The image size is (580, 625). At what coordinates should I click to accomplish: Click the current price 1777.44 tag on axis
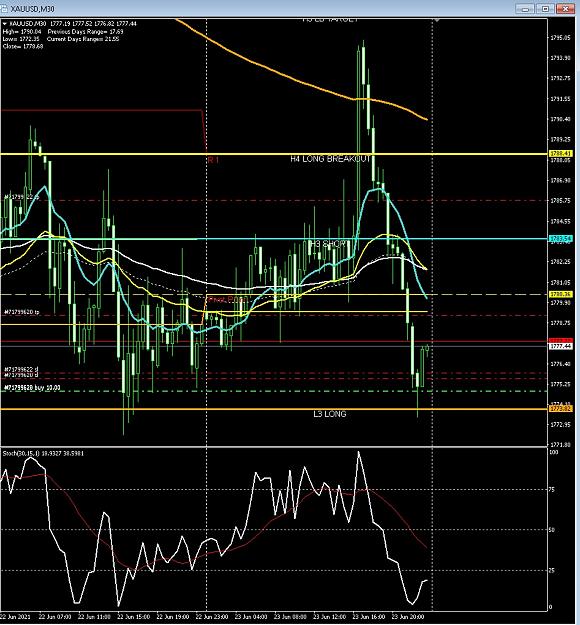pos(560,346)
